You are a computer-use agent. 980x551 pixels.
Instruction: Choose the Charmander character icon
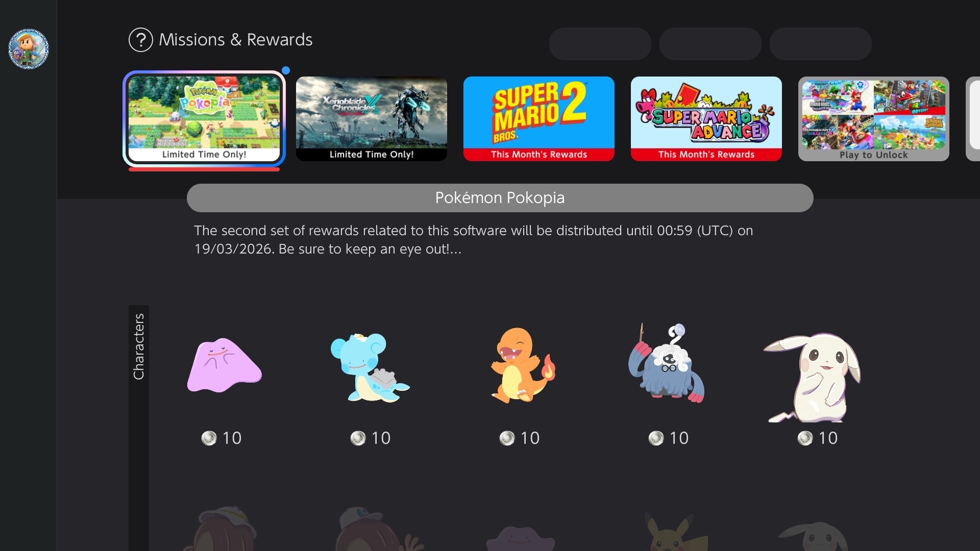click(523, 365)
